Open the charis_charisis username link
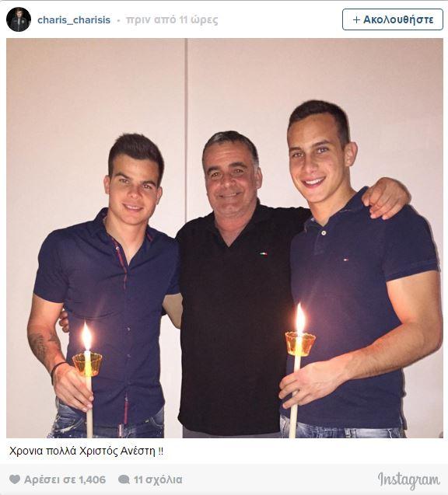Screen dimensions: 448x495 click(x=74, y=20)
